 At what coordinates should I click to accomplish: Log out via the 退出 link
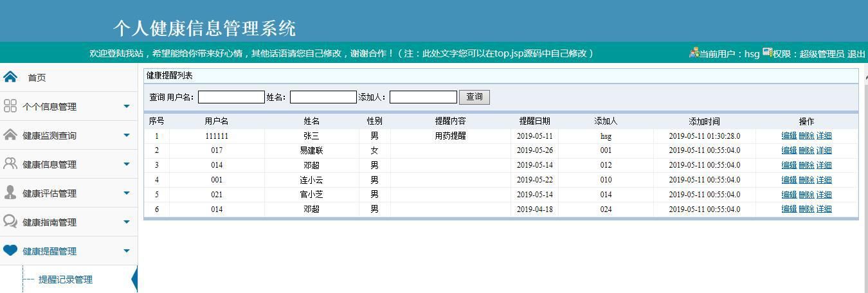click(856, 54)
